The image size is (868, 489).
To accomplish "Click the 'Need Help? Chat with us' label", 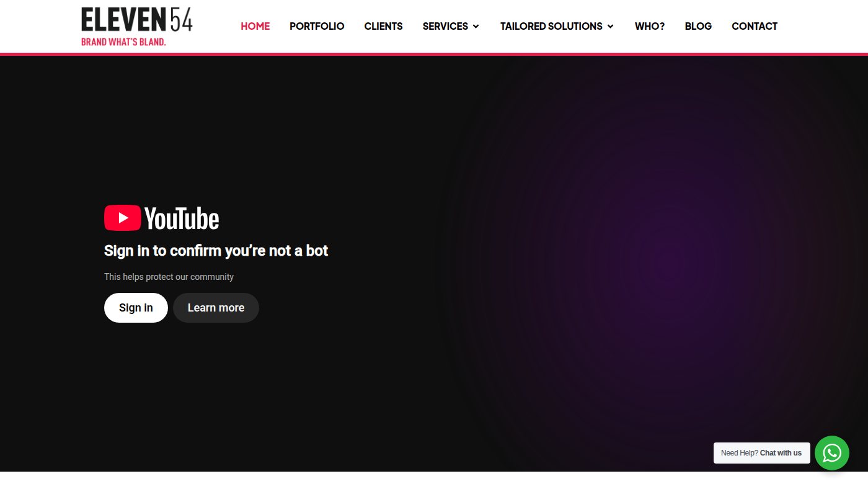I will click(761, 453).
